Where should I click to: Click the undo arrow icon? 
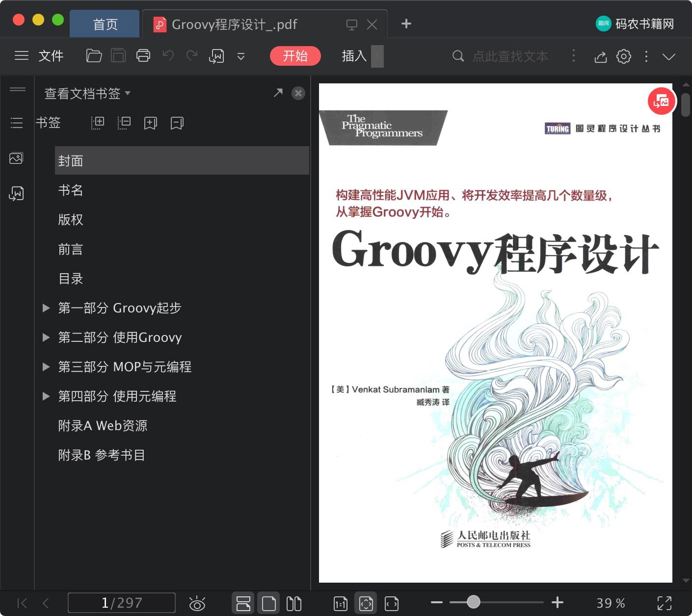[168, 55]
